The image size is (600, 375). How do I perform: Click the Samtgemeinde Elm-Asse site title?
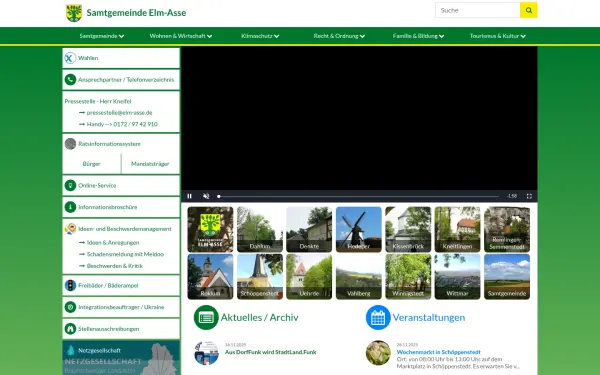click(x=136, y=13)
